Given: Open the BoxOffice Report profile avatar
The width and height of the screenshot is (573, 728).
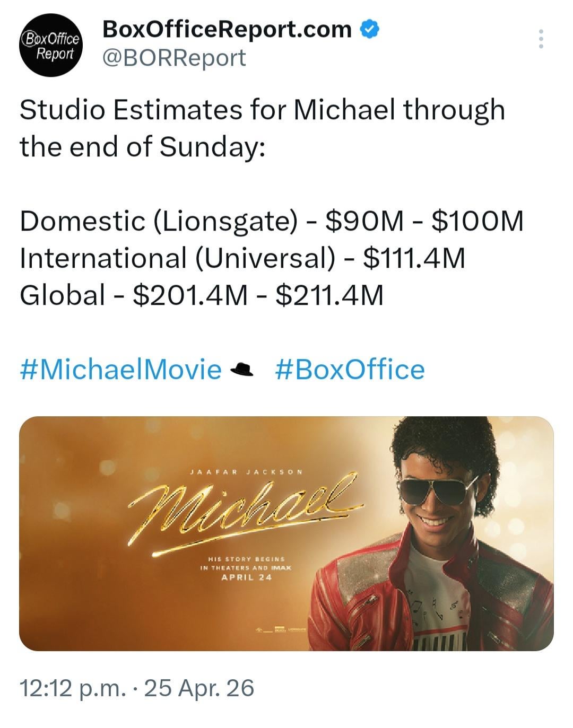Looking at the screenshot, I should [x=51, y=45].
